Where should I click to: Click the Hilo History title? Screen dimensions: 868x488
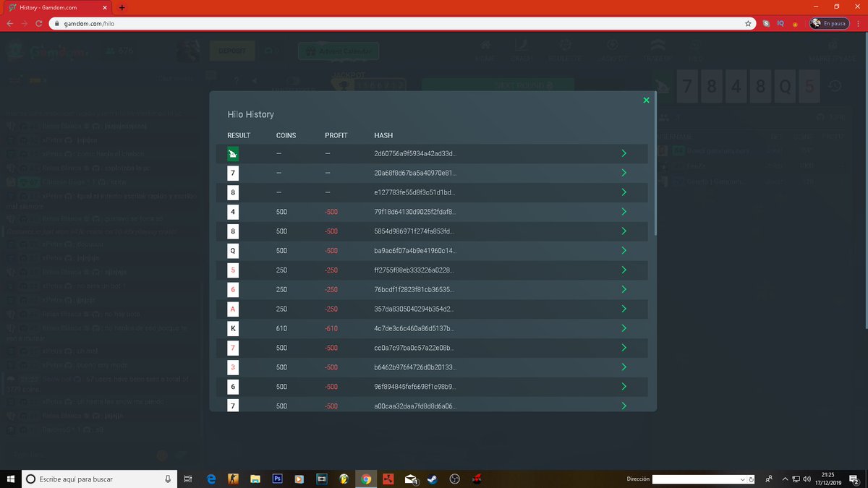point(250,114)
